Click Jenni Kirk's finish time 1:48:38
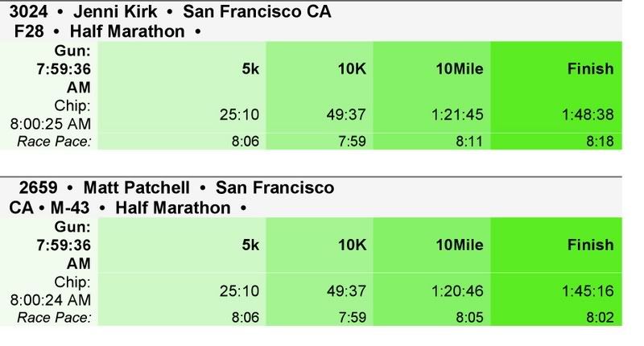Screen dimensions: 644x346 point(588,114)
